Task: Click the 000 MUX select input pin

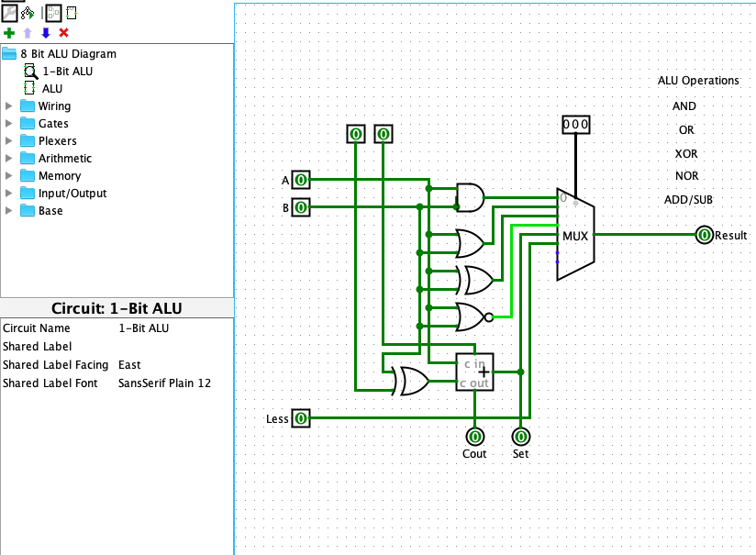Action: click(575, 125)
